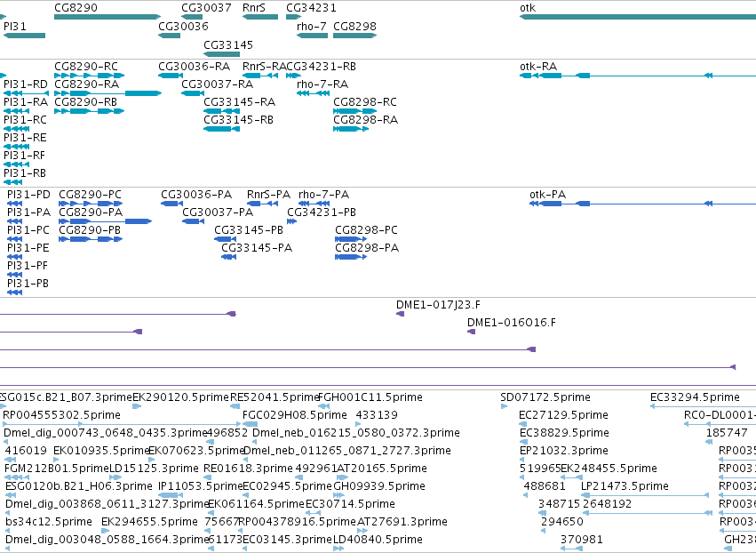Open EST EC33294.5prime
756x553 pixels.
pos(695,397)
